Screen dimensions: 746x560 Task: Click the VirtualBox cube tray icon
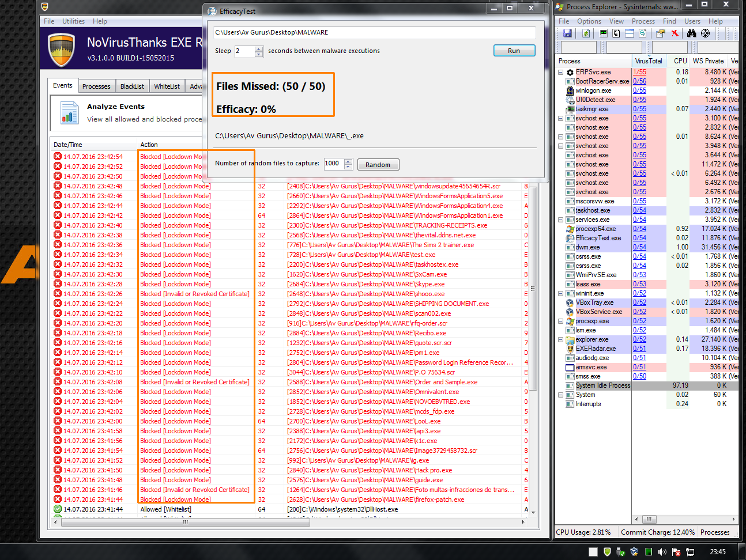[634, 552]
